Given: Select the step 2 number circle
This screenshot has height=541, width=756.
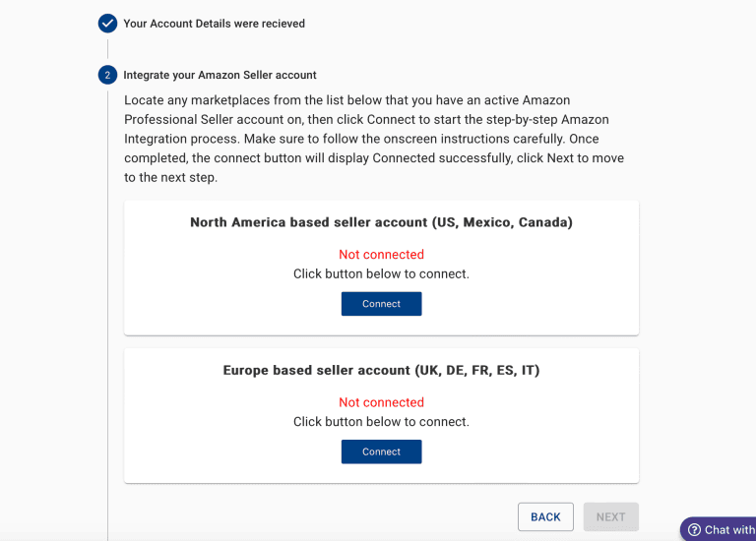Looking at the screenshot, I should click(107, 75).
